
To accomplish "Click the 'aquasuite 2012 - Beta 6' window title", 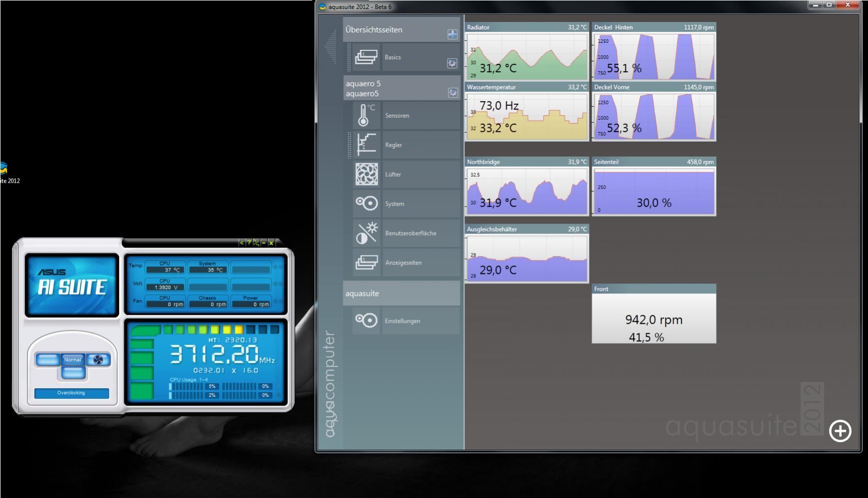I will click(360, 7).
